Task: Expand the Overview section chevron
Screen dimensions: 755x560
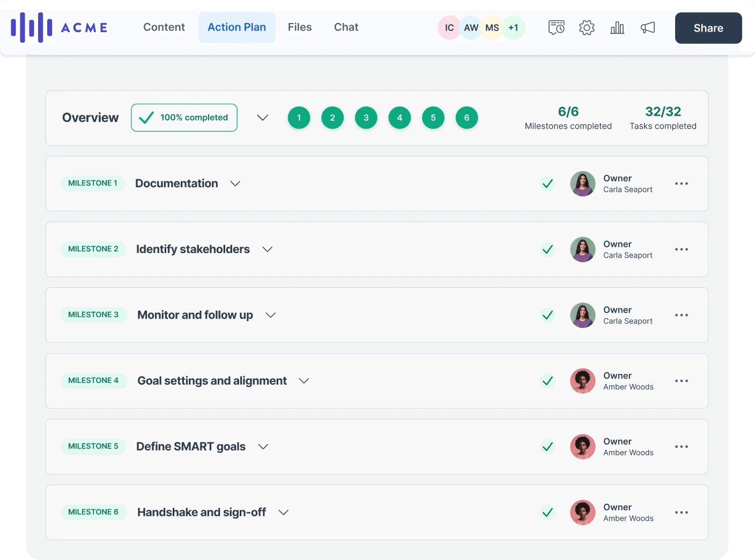Action: click(x=262, y=117)
